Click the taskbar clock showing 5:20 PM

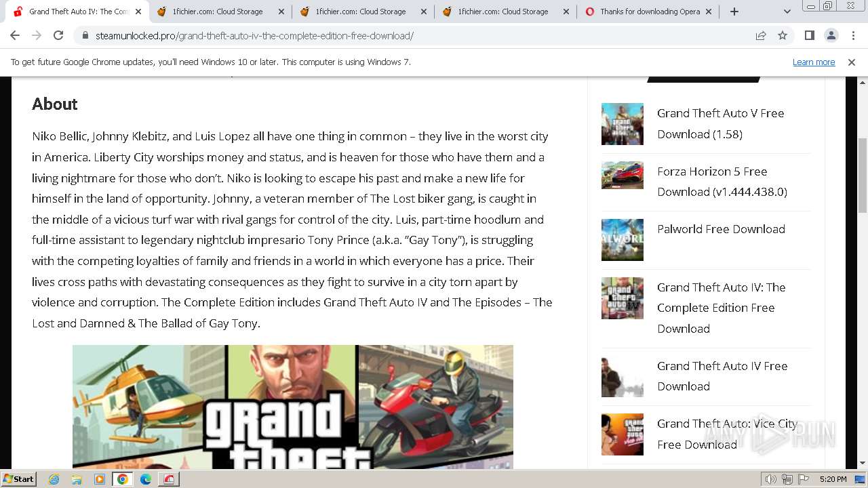[833, 479]
